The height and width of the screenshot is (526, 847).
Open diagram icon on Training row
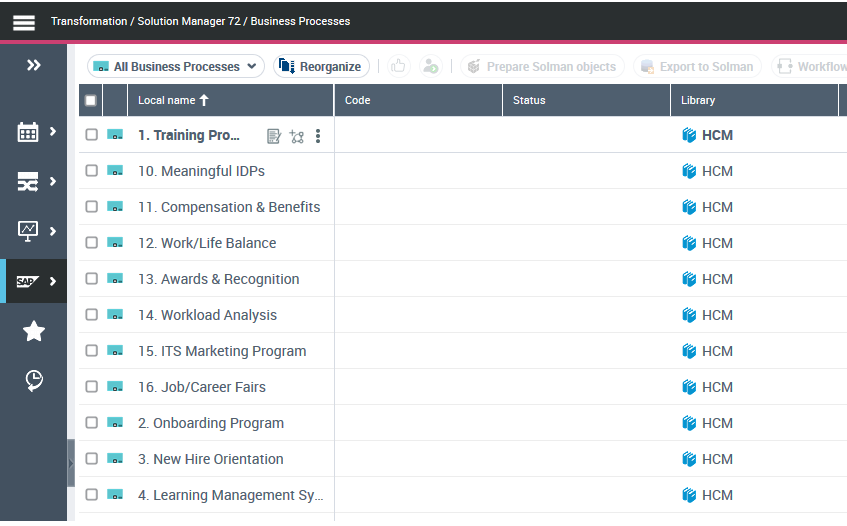[x=296, y=136]
